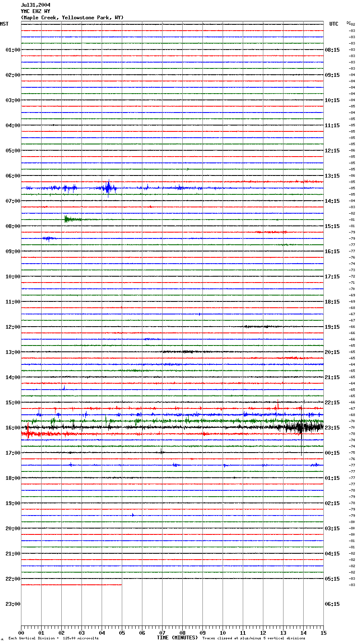Select the 00:15 UTC time label
The image size is (357, 644).
332,453
